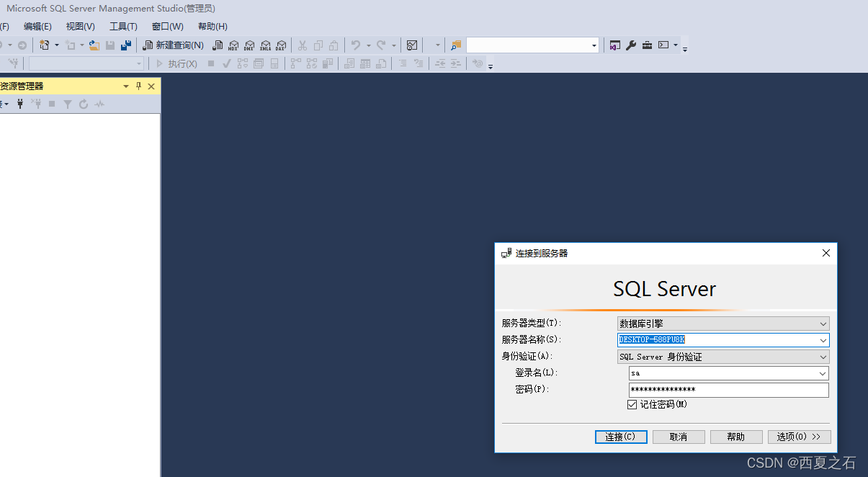The width and height of the screenshot is (868, 477).
Task: Open window position dropdown of 资源管理器 panel
Action: [x=126, y=86]
